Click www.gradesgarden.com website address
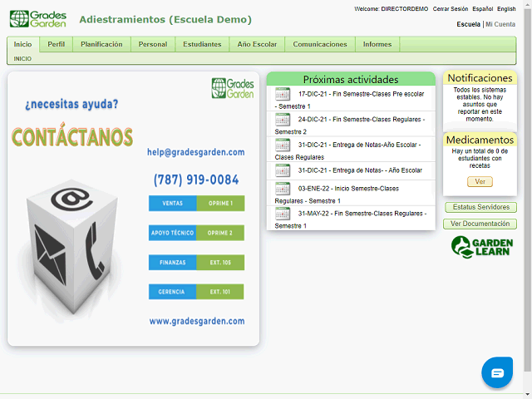 (x=197, y=321)
